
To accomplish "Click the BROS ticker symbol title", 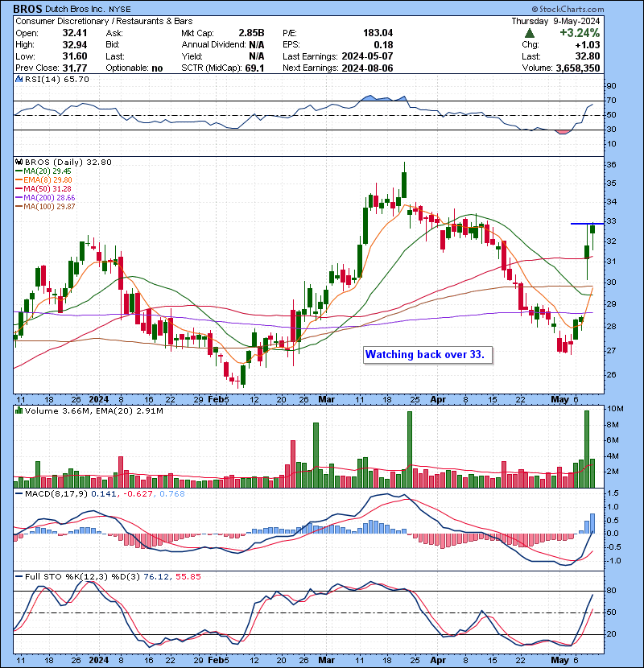I will (27, 9).
